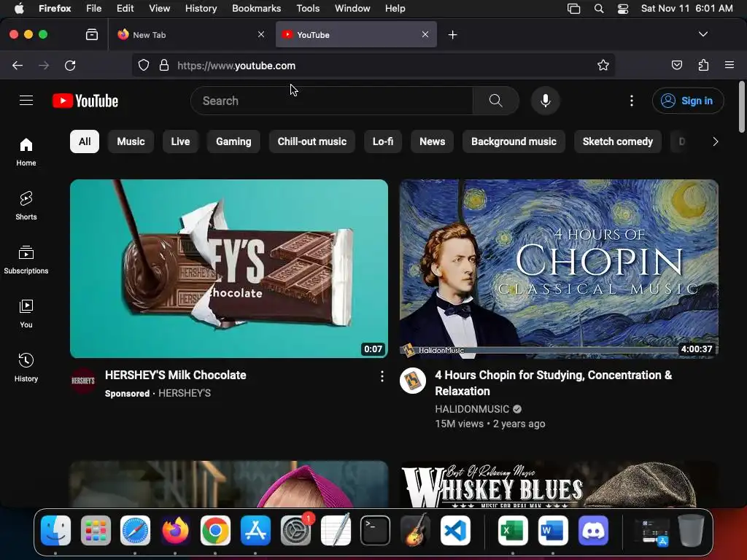Start voice search with microphone icon
This screenshot has height=560, width=747.
546,101
